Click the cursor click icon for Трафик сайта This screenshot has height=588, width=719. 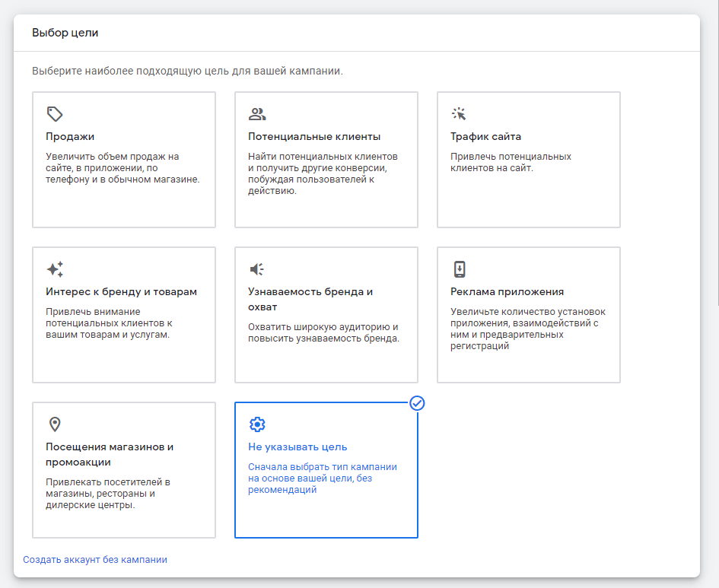click(x=459, y=114)
